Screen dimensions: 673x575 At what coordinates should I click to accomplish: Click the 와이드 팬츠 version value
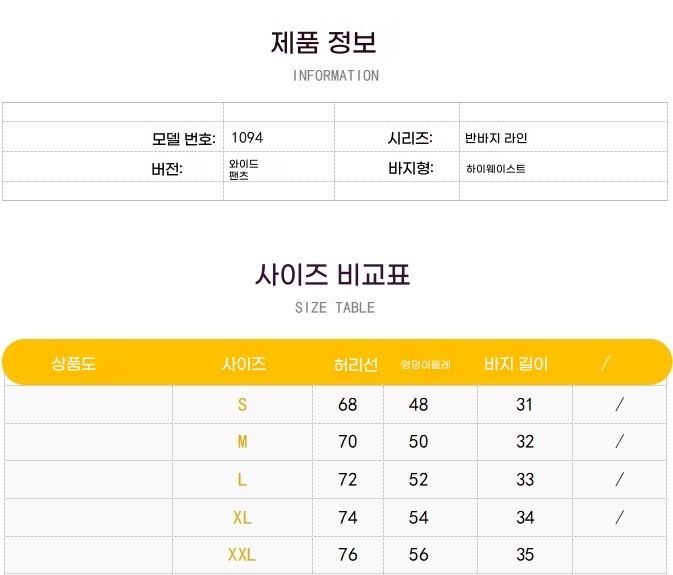pos(243,169)
